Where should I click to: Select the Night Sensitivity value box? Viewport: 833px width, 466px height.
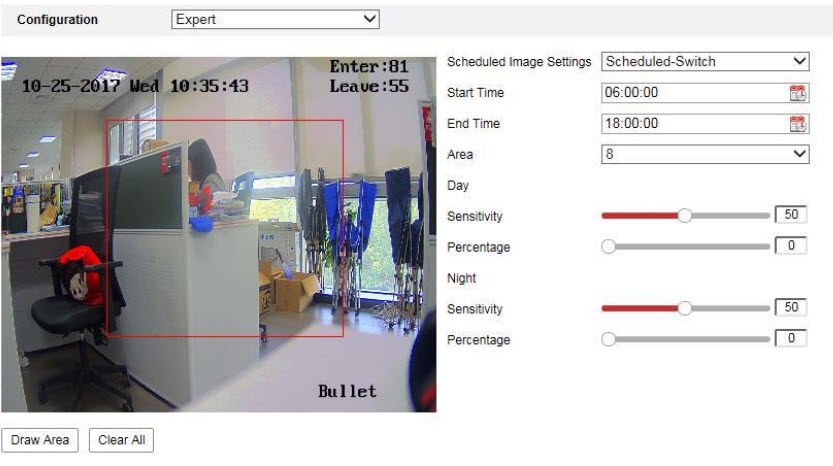pyautogui.click(x=791, y=308)
